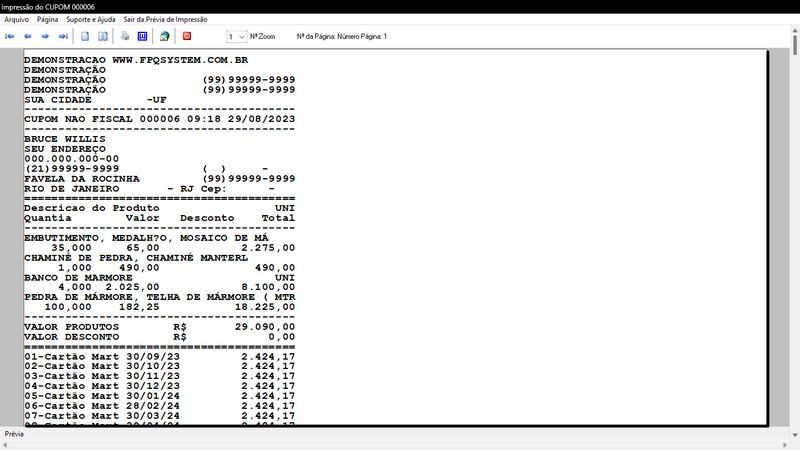
Task: Click the email globe icon
Action: pos(164,36)
